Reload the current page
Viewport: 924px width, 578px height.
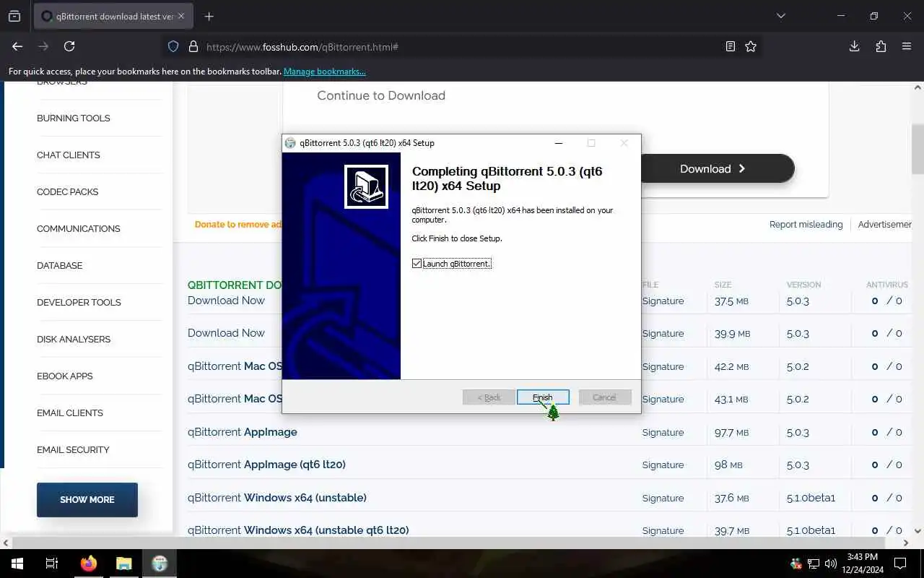pyautogui.click(x=69, y=46)
